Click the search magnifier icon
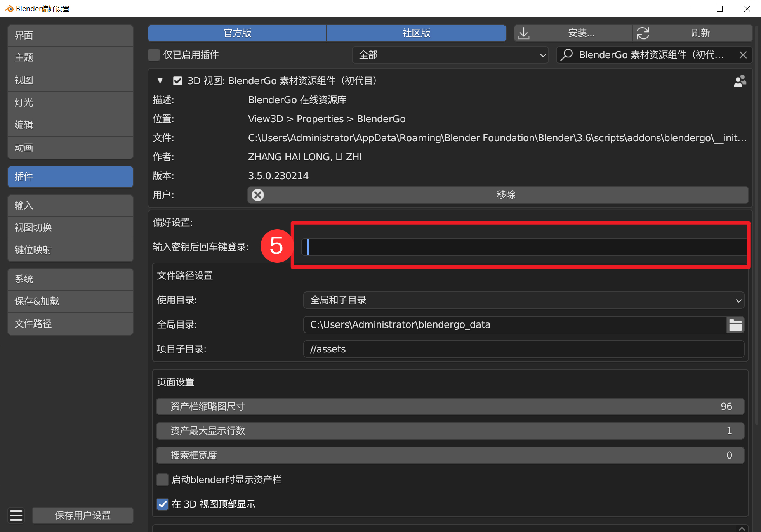The width and height of the screenshot is (761, 532). [567, 55]
